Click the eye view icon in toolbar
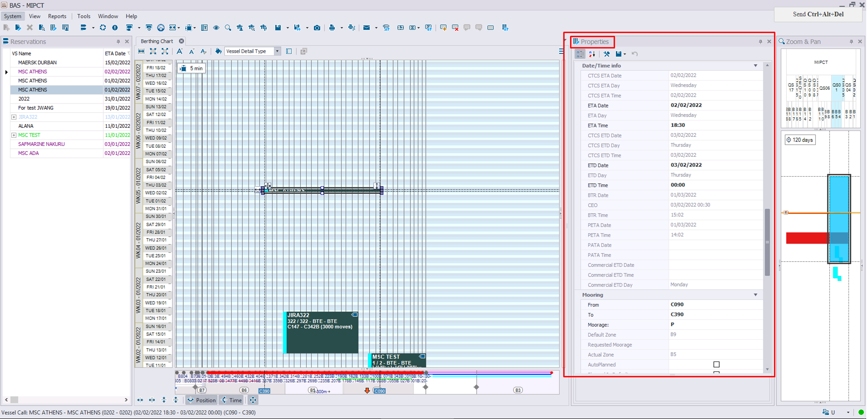 point(216,28)
